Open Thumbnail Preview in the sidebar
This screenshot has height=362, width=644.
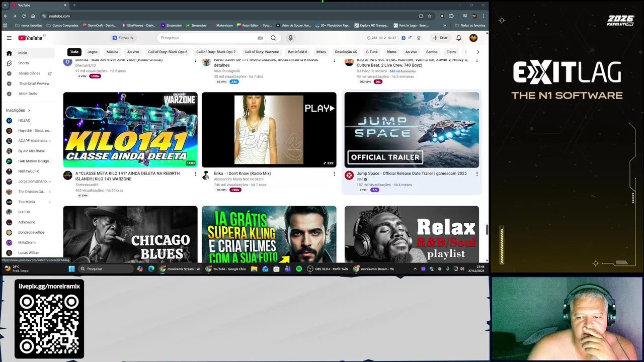(x=30, y=83)
